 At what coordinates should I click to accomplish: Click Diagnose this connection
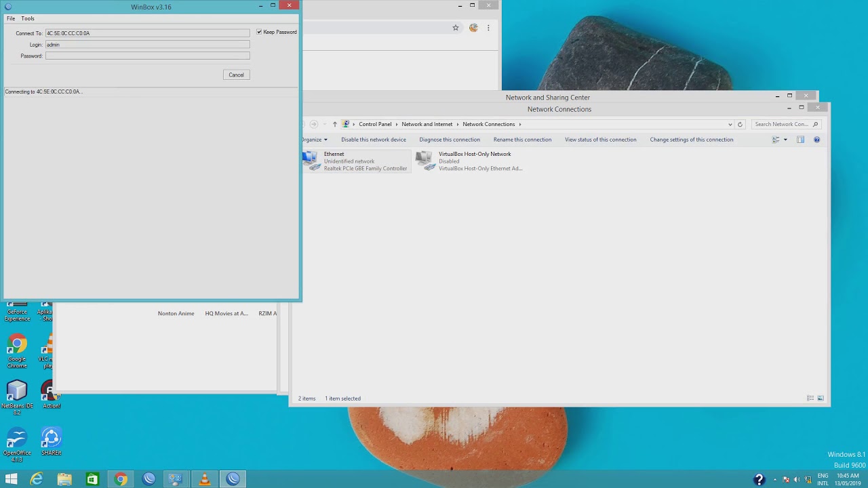coord(450,140)
